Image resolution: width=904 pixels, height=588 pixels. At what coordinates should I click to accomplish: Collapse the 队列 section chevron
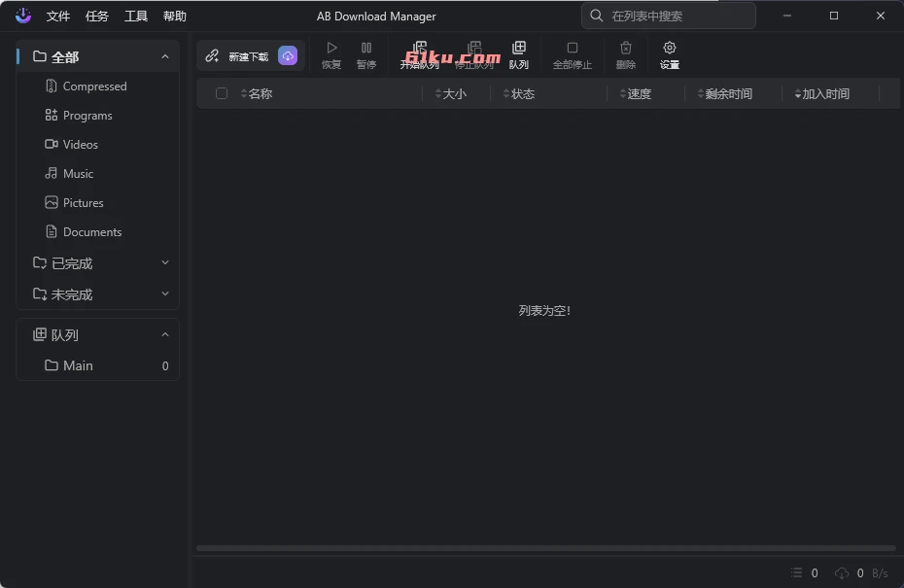[x=165, y=334]
